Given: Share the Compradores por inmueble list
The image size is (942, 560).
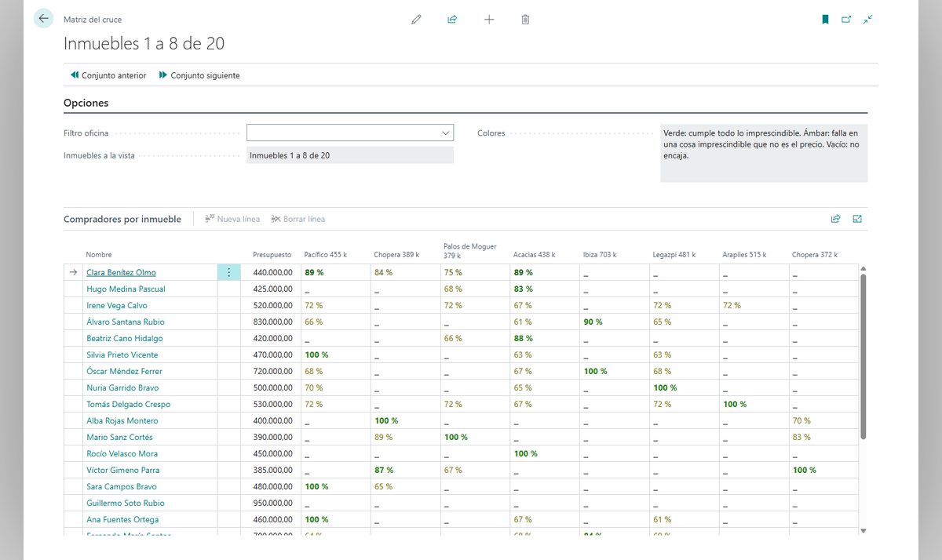Looking at the screenshot, I should pos(835,219).
